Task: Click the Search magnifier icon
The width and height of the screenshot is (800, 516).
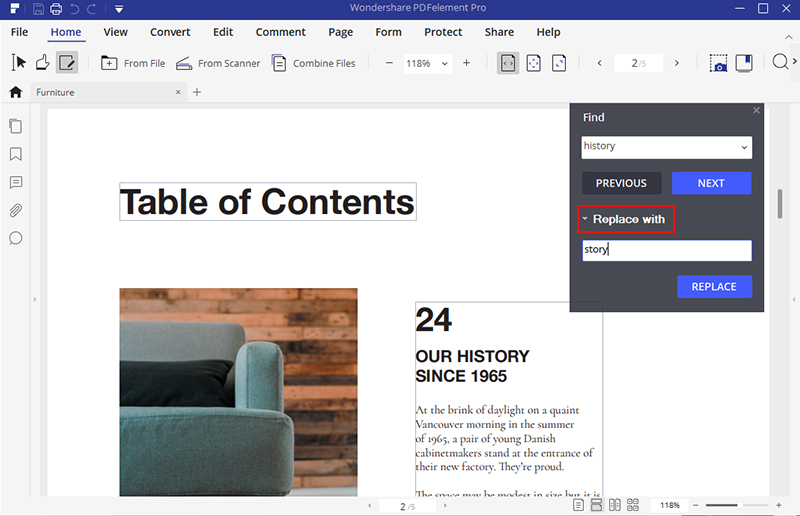Action: point(780,62)
